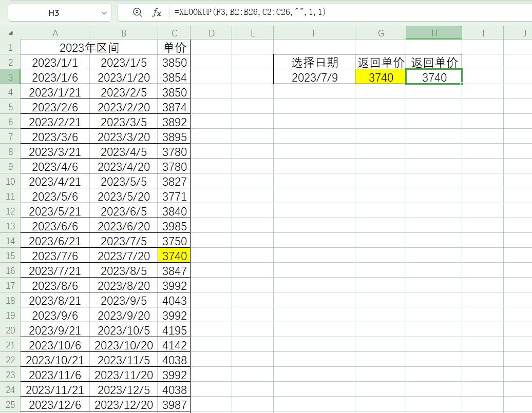
Task: Expand the Name Box dropdown arrow
Action: click(x=104, y=13)
